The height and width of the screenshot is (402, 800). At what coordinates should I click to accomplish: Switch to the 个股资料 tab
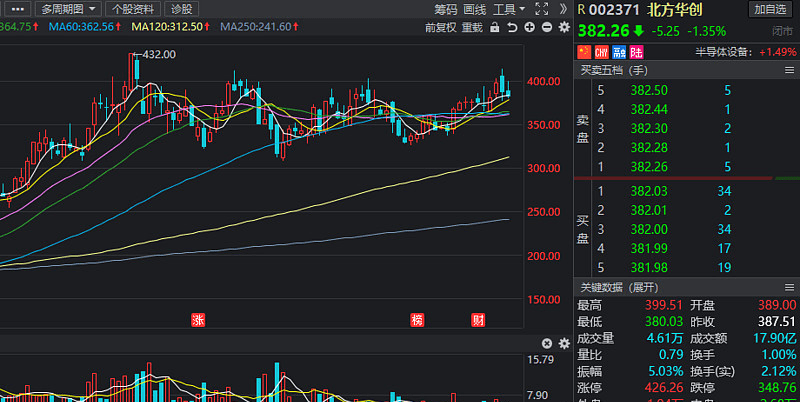tap(133, 9)
